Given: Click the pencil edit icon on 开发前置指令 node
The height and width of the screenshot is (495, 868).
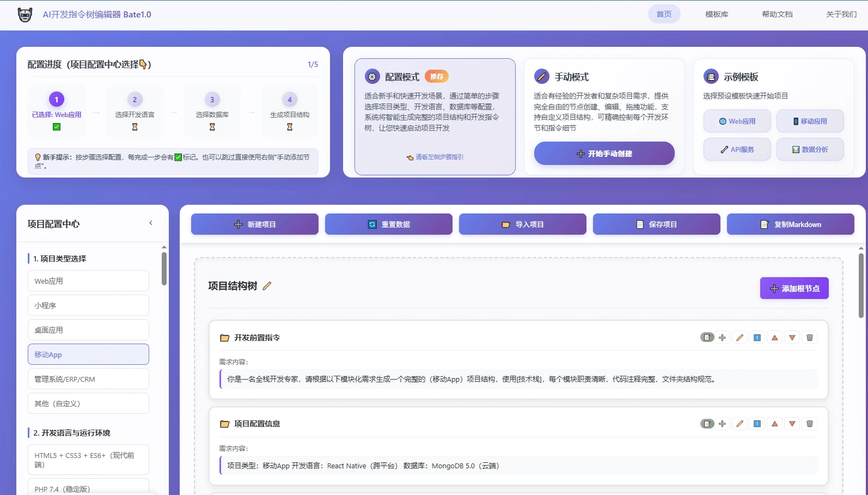Looking at the screenshot, I should click(739, 338).
